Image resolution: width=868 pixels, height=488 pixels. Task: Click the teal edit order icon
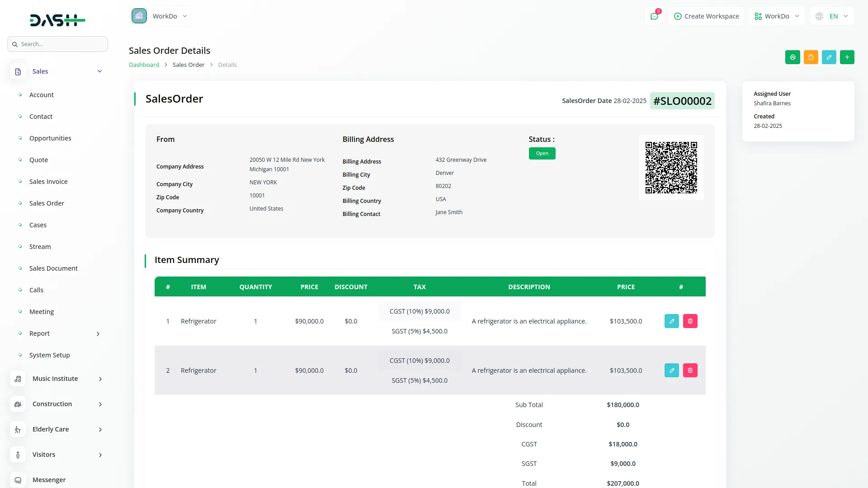[x=829, y=57]
